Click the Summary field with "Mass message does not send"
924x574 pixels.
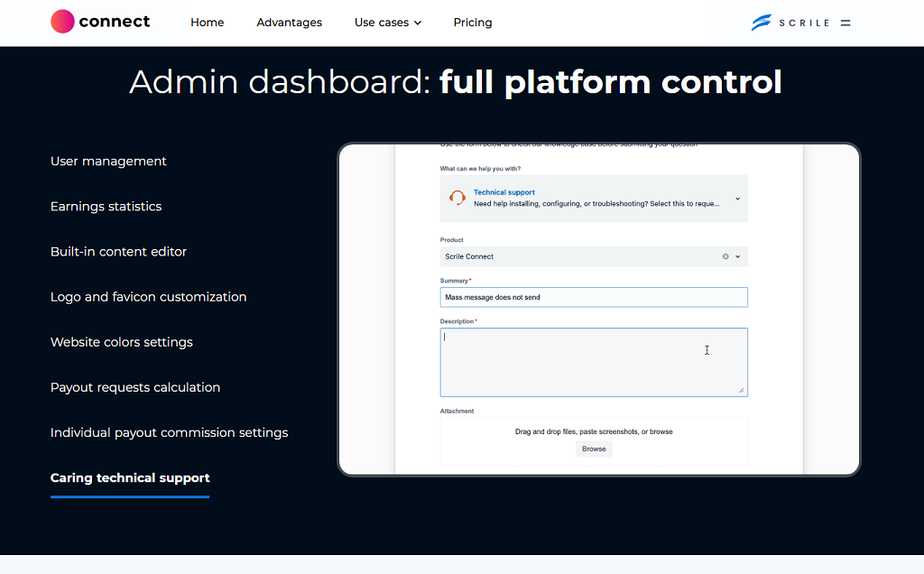click(x=594, y=297)
